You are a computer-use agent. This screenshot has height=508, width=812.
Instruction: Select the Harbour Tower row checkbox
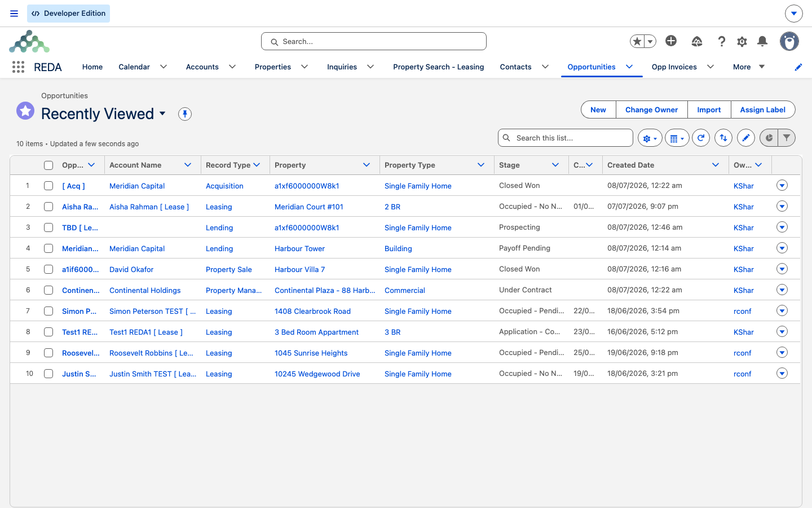click(x=48, y=248)
